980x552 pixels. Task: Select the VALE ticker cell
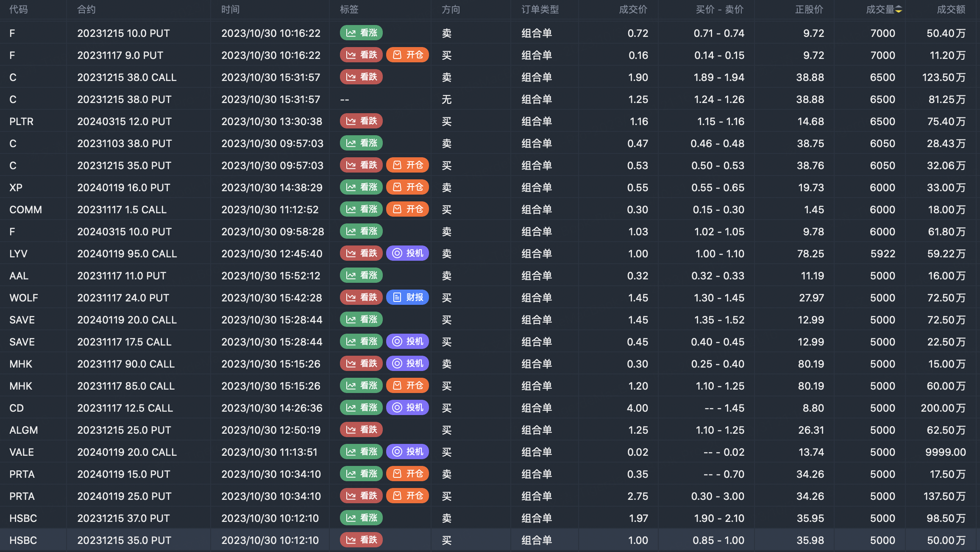(22, 452)
